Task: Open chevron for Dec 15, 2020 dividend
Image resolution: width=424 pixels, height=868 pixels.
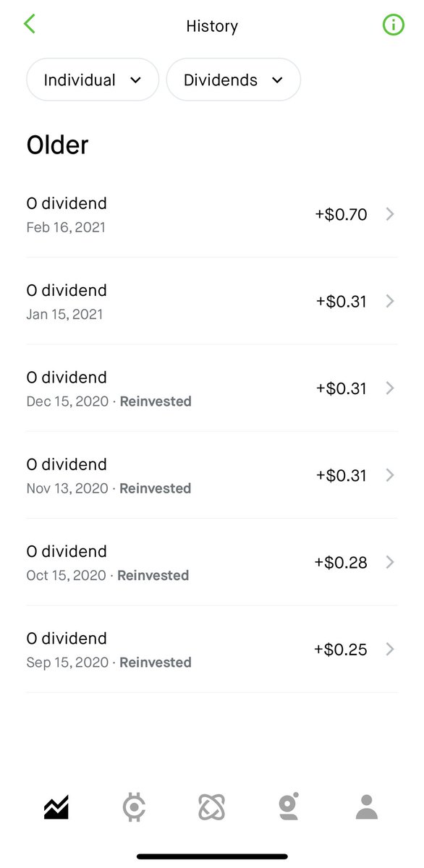Action: pos(390,388)
